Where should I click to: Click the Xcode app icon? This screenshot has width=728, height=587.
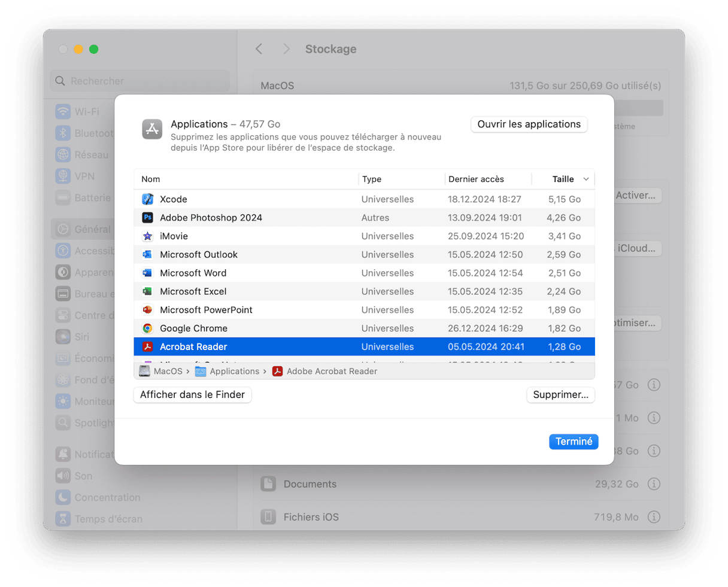(x=147, y=199)
